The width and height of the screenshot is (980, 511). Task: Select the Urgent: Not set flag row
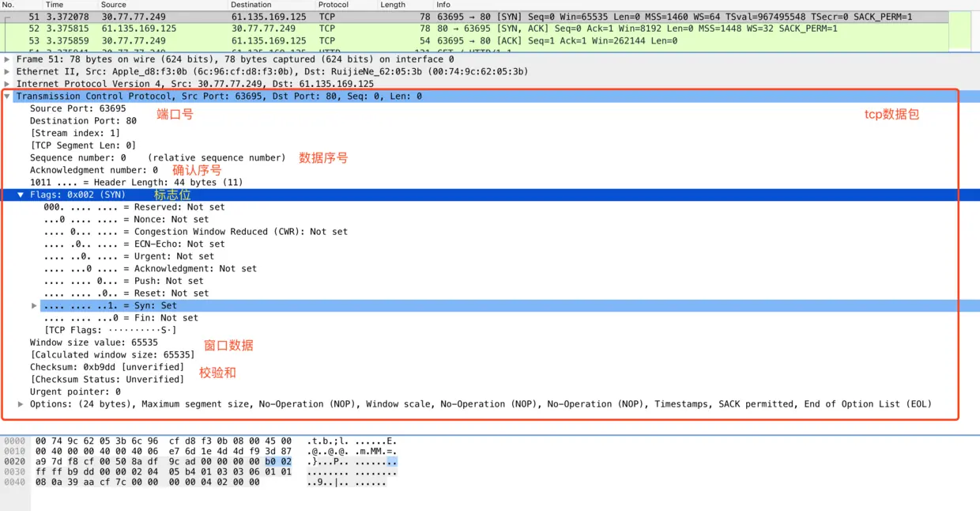pos(129,256)
